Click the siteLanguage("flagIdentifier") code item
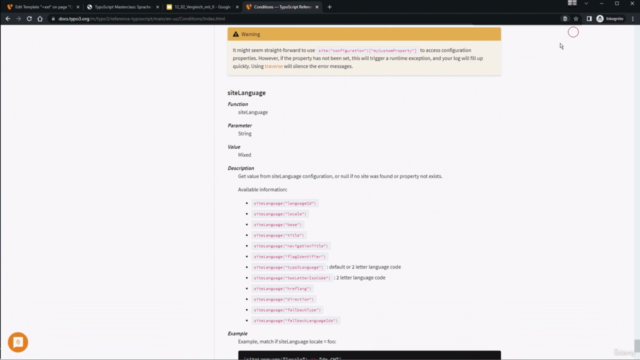 point(289,256)
